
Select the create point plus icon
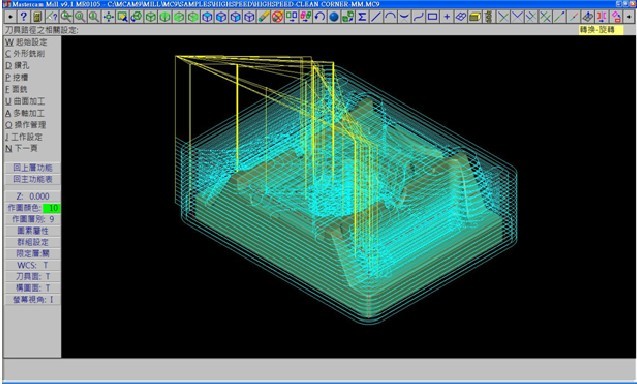[447, 17]
